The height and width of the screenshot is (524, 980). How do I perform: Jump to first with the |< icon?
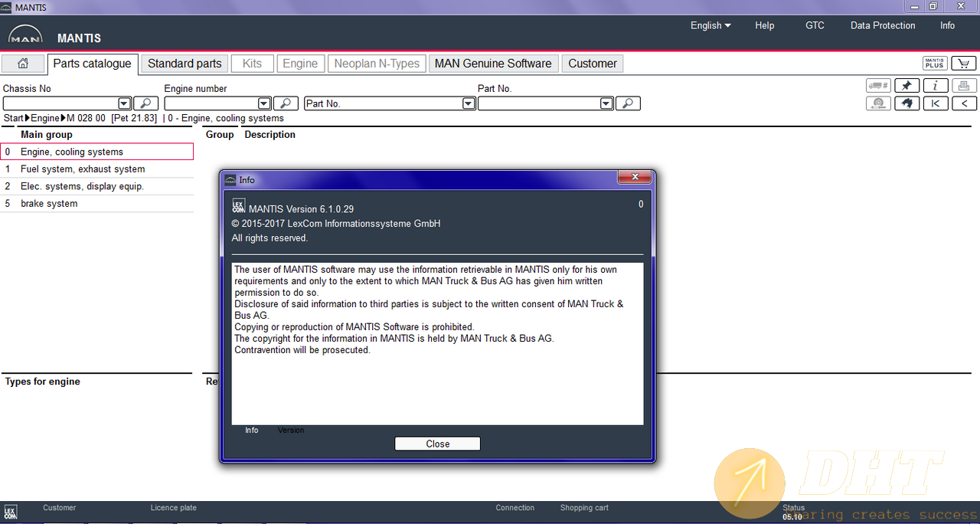point(936,103)
